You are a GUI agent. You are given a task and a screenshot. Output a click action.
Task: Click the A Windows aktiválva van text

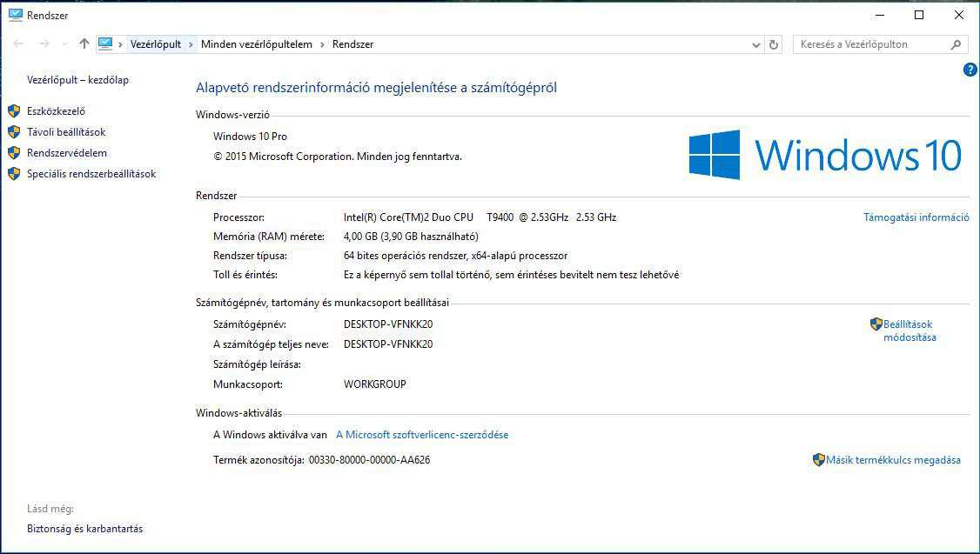(x=270, y=435)
